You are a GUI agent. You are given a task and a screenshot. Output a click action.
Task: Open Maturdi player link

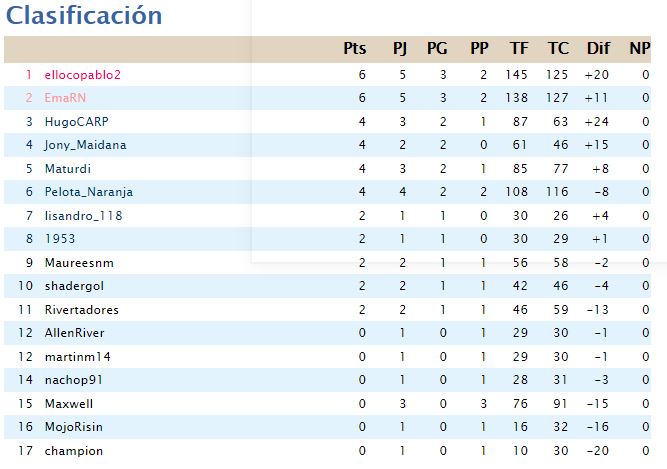click(x=68, y=169)
